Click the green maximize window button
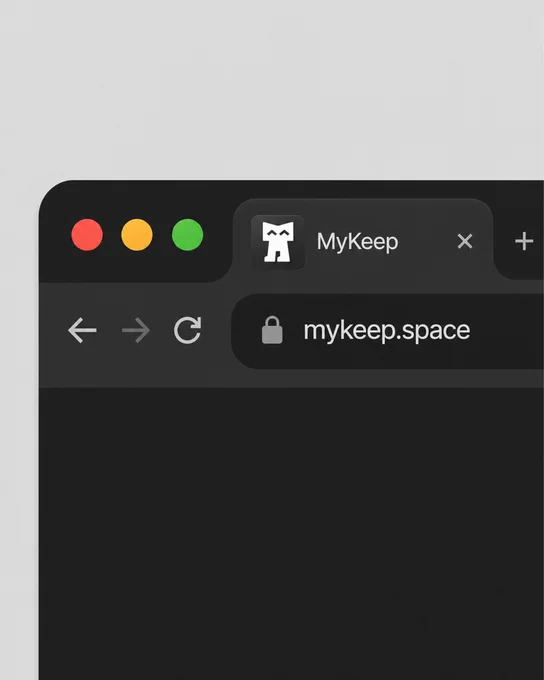This screenshot has height=680, width=544. click(187, 235)
